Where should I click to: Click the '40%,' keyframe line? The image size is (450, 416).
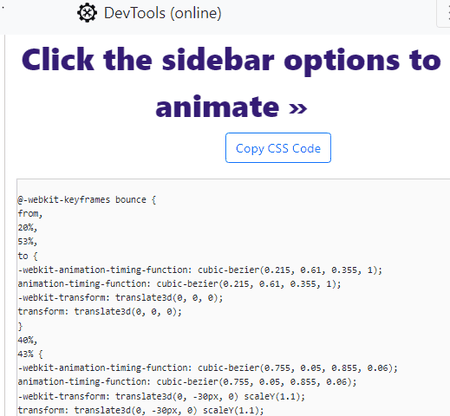pyautogui.click(x=28, y=340)
